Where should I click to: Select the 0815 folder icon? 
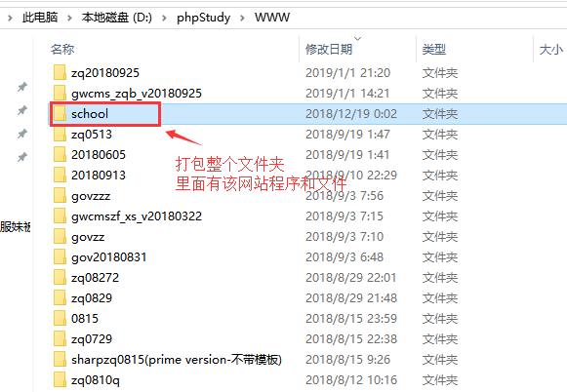pos(60,319)
